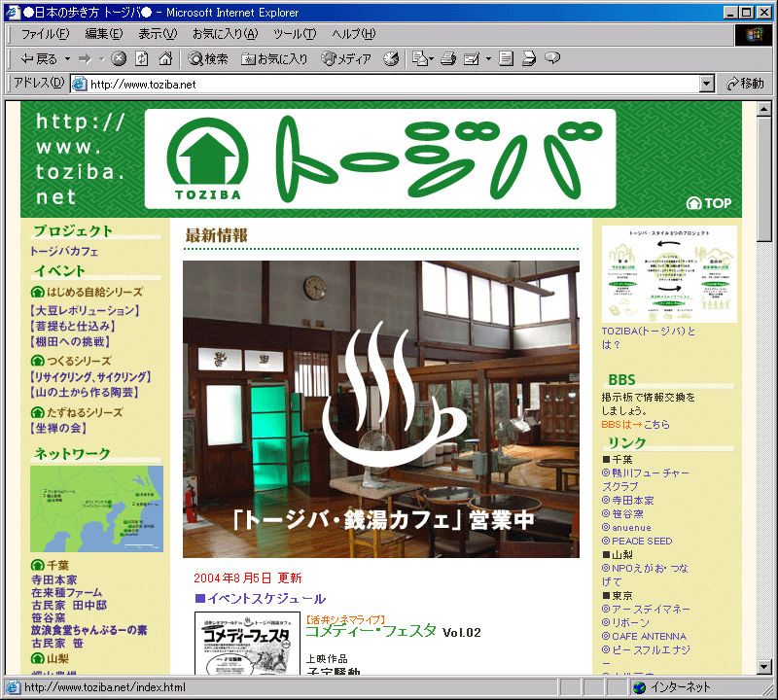Open the 山の土から作る陶芸 link
The image size is (778, 700).
click(85, 392)
